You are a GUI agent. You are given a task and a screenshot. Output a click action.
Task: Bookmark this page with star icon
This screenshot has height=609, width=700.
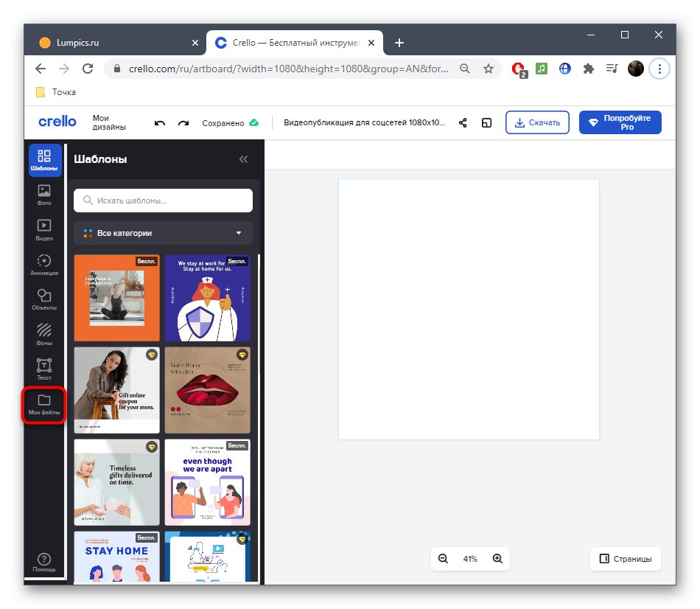click(489, 69)
